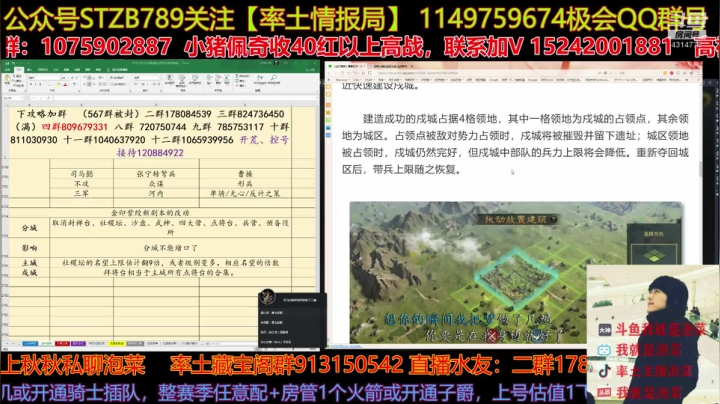Screen dimensions: 720x404
Task: Click the Undo arrow in Excel quick access toolbar
Action: tap(13, 63)
